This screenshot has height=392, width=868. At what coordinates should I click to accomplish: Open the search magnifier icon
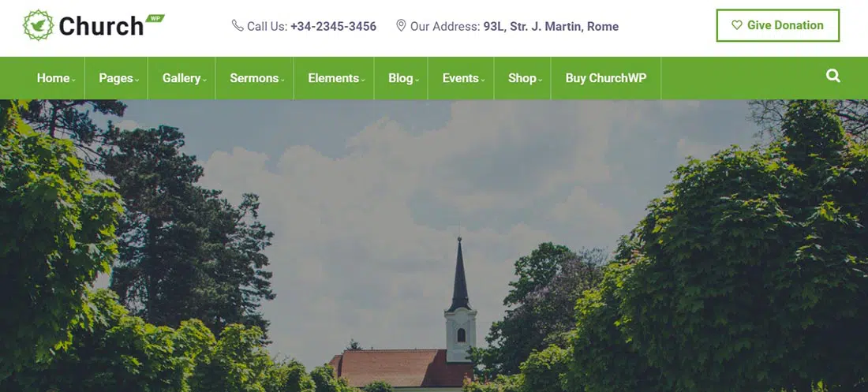click(x=832, y=76)
